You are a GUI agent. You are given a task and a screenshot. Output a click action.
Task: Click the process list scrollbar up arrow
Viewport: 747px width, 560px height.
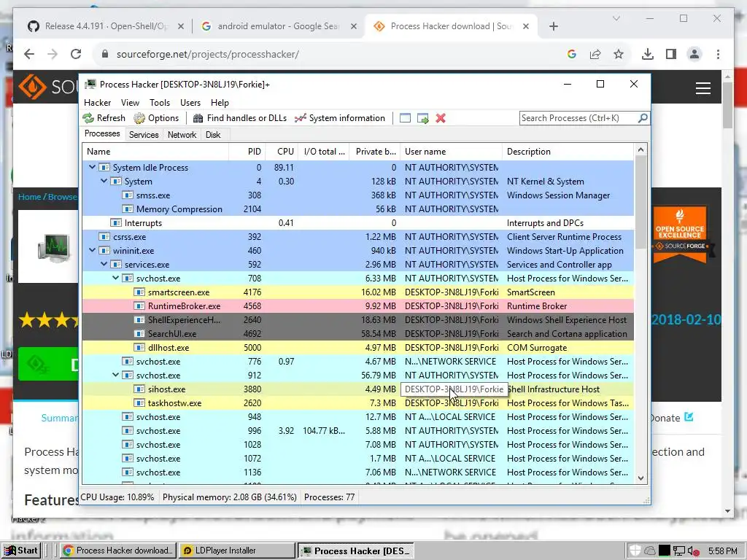[x=640, y=150]
